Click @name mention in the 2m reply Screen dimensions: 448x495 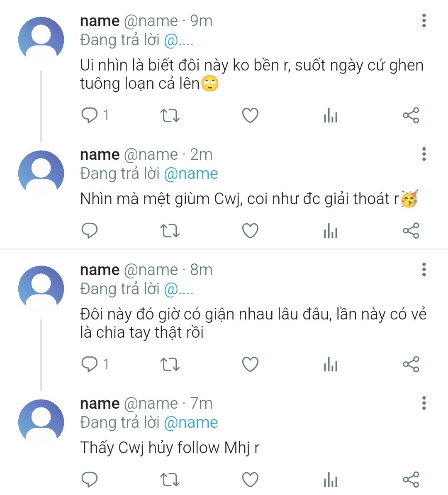191,173
